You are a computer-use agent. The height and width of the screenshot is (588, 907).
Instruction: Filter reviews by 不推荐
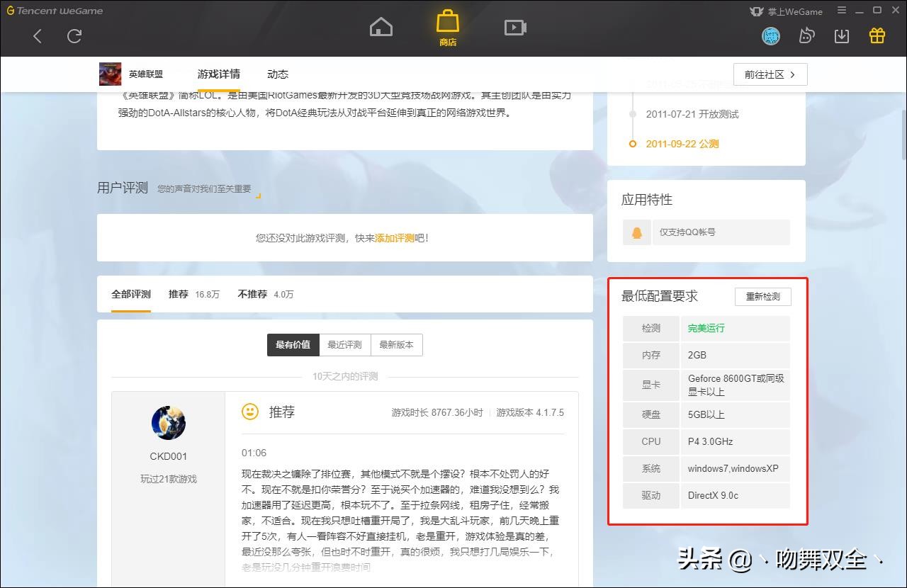tap(252, 294)
